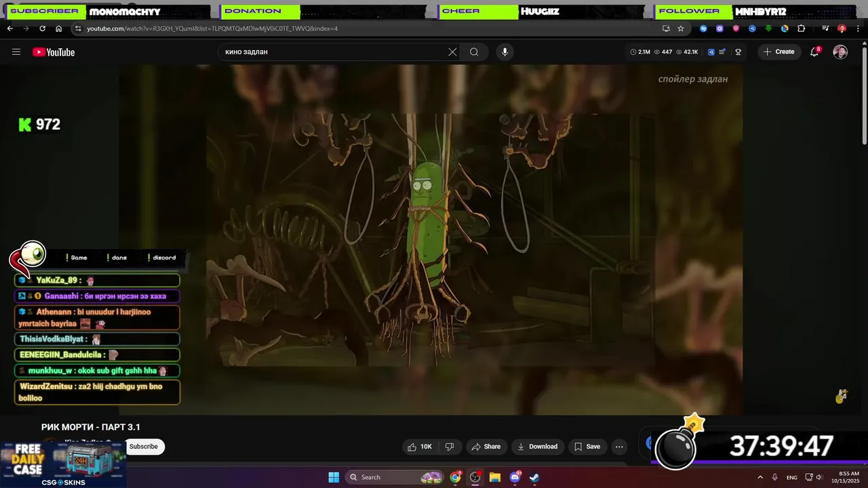Click the video title РИК МОРТИ - ПАРТ 3.1

coord(91,427)
